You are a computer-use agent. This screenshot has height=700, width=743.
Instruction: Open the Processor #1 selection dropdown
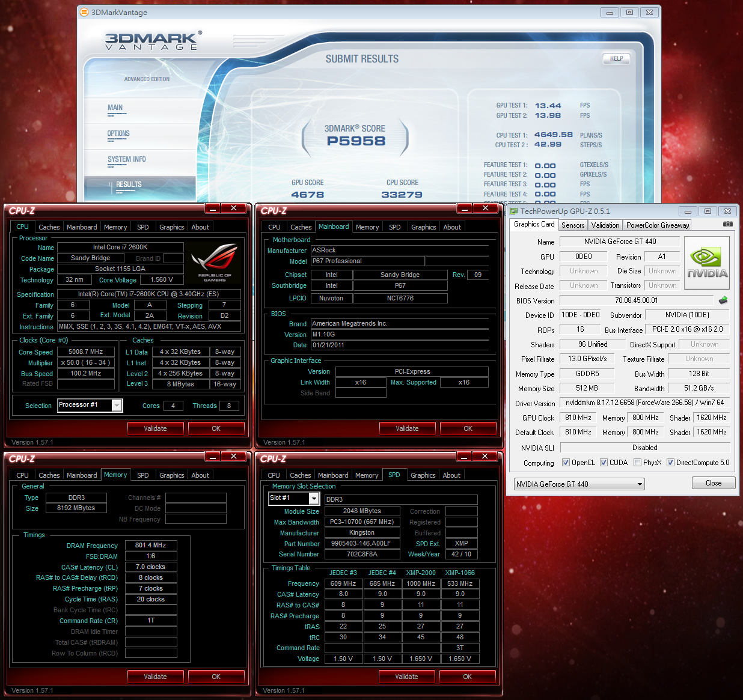tap(90, 405)
